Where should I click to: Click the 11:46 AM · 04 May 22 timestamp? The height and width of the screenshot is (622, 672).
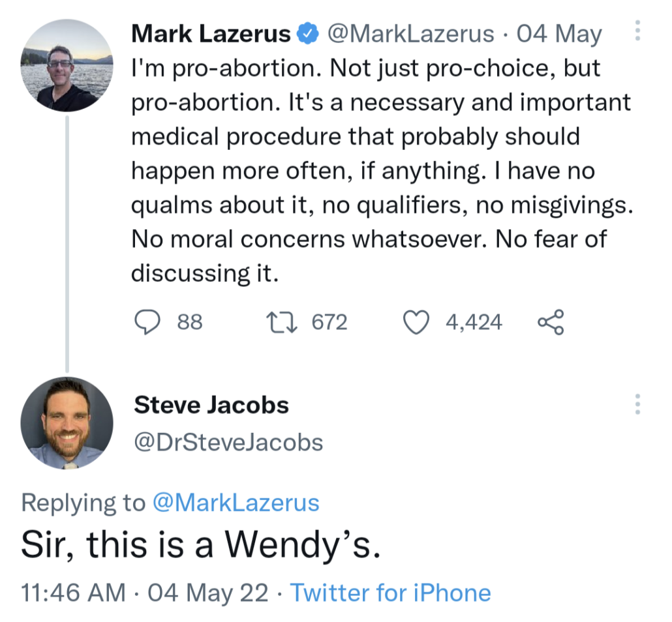[x=144, y=593]
